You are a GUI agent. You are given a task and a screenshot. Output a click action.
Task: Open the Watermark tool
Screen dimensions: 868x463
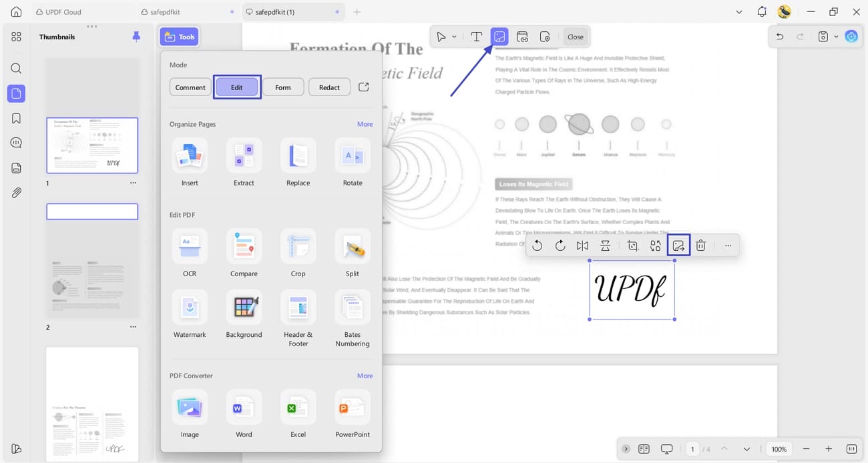[x=190, y=314]
